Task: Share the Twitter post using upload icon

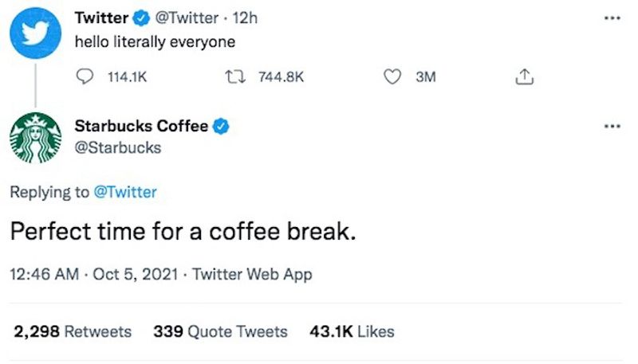Action: click(524, 77)
